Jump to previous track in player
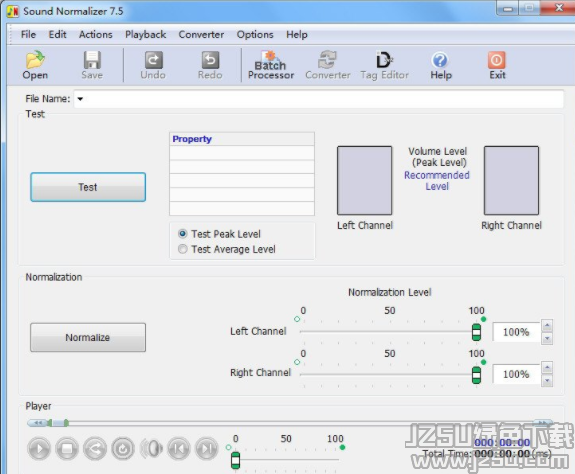 (179, 449)
